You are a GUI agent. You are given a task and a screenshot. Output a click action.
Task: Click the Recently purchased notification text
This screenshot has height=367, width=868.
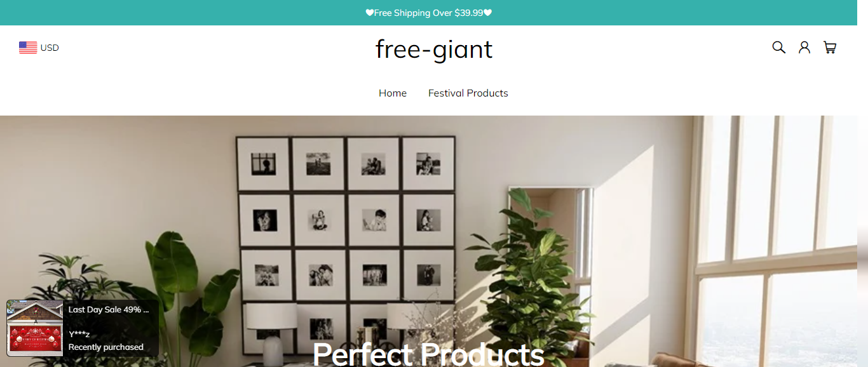(x=106, y=347)
